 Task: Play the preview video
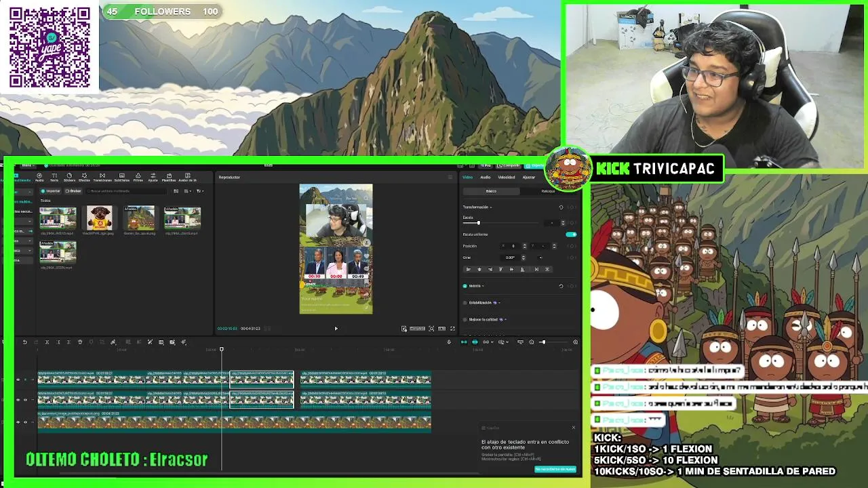pyautogui.click(x=336, y=329)
